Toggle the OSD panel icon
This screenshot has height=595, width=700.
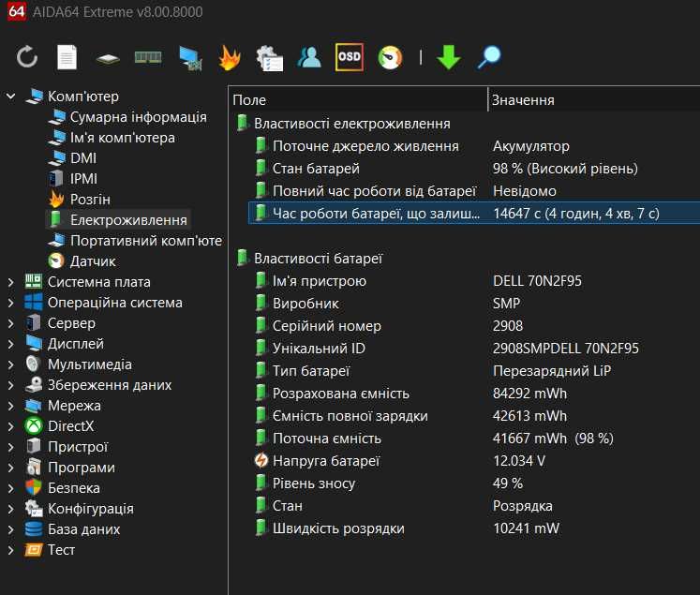pos(350,56)
